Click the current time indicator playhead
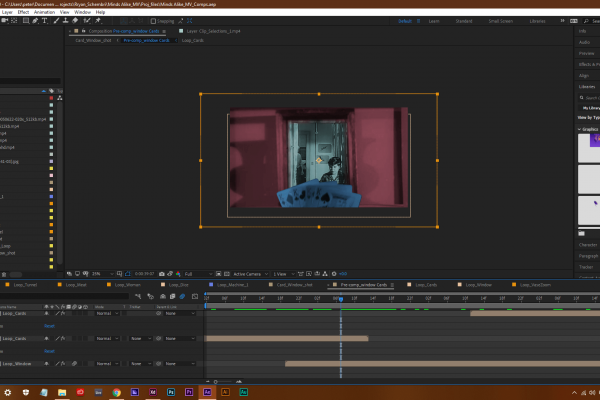This screenshot has height=400, width=600. (341, 299)
